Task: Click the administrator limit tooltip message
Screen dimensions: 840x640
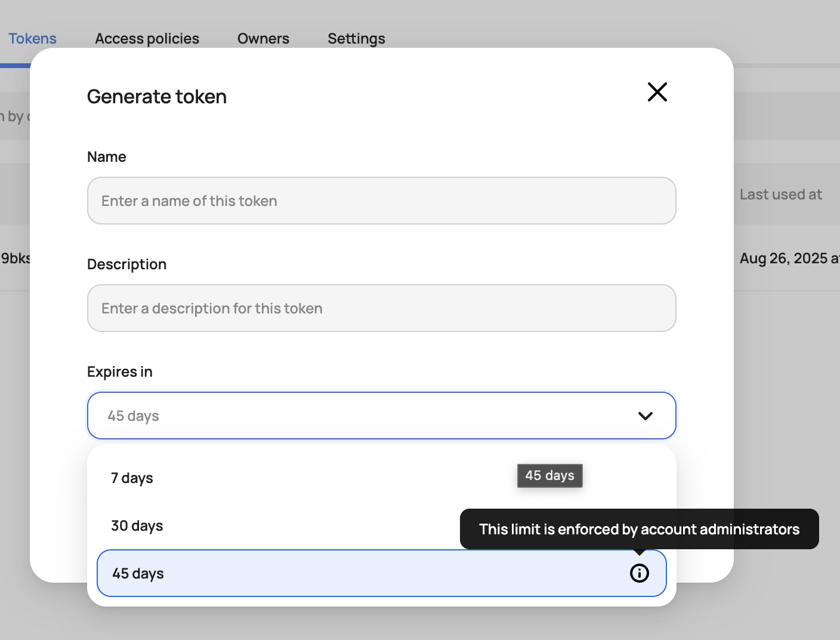Action: [639, 529]
